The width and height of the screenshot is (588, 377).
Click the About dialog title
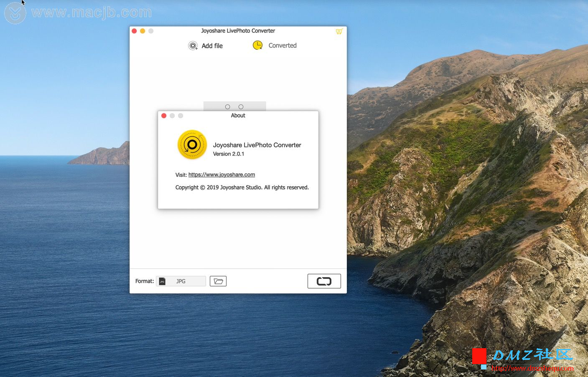[238, 116]
